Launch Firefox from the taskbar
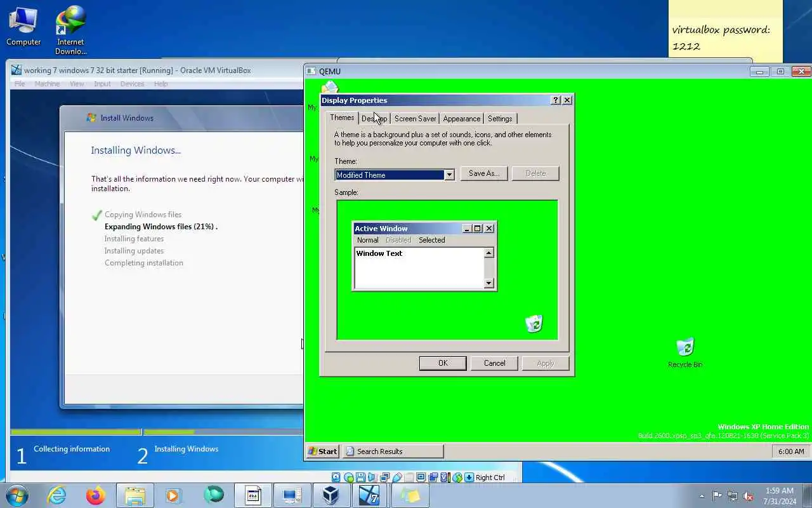Image resolution: width=812 pixels, height=508 pixels. coord(96,495)
